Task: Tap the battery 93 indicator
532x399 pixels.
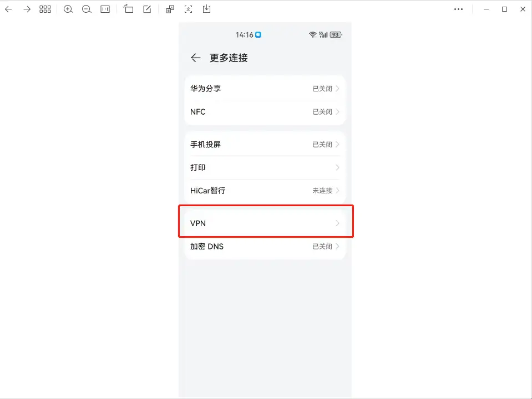Action: (x=336, y=34)
